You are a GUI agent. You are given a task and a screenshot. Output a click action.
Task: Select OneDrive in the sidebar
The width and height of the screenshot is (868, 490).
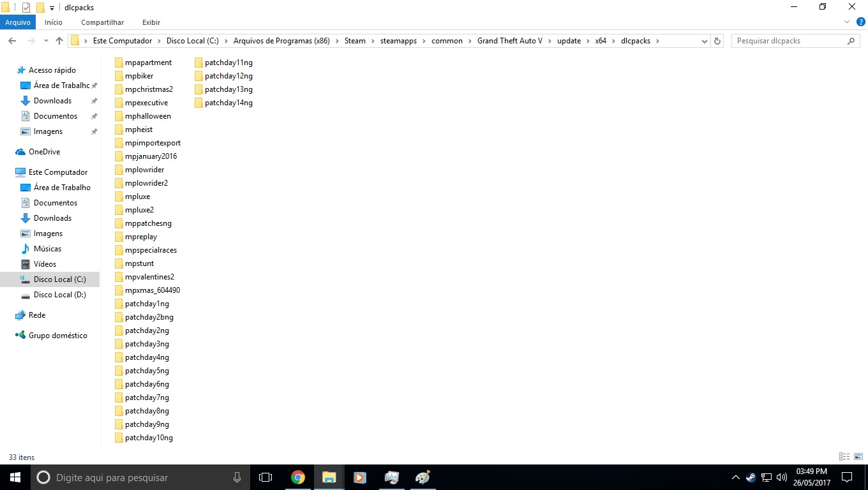click(x=44, y=152)
